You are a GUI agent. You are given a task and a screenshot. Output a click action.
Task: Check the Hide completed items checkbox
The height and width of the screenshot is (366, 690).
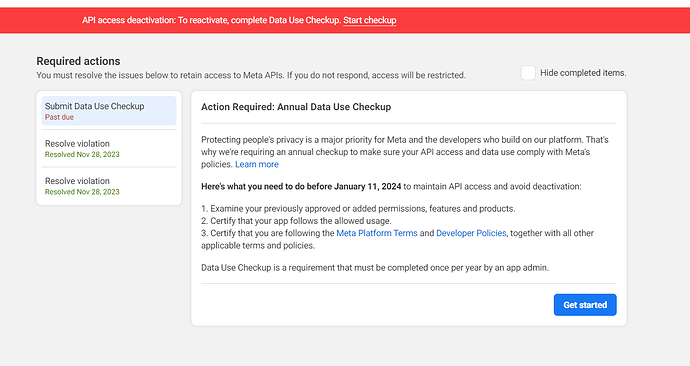click(528, 73)
